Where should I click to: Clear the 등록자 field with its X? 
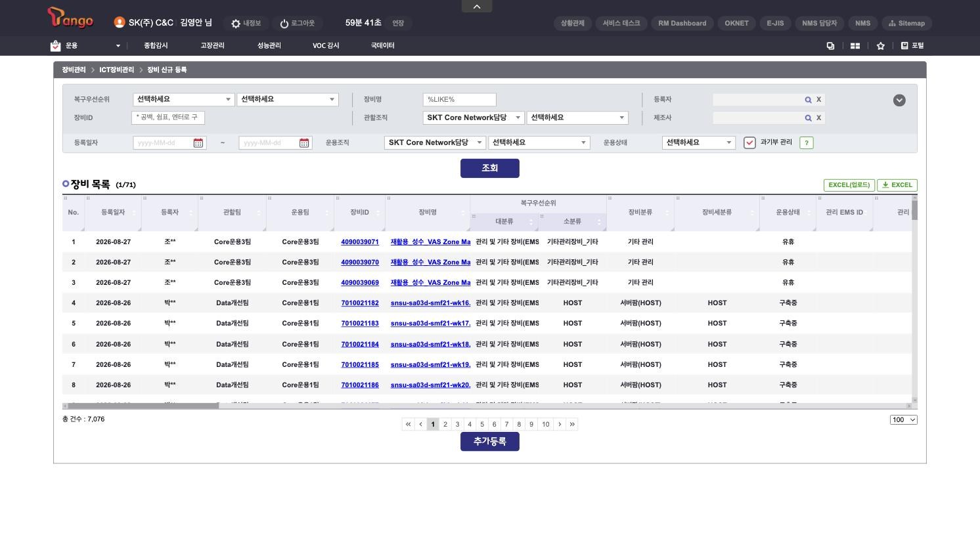[x=818, y=100]
